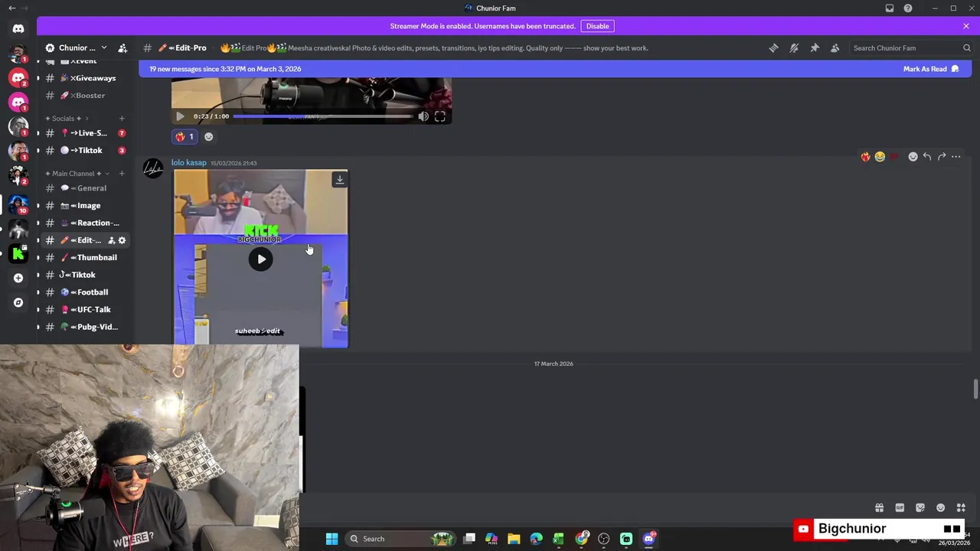React with laughing-crying emoji on message
Viewport: 980px width, 551px height.
(880, 157)
